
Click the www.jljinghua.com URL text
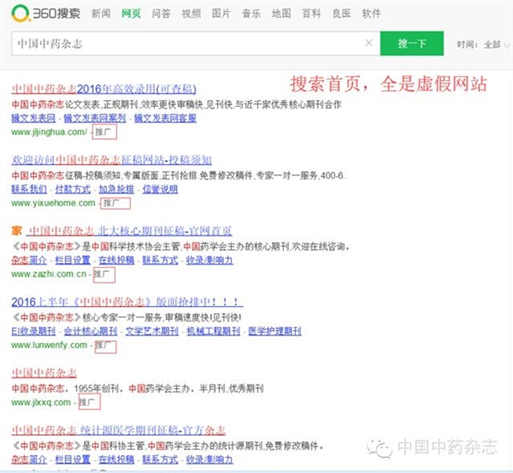click(x=49, y=132)
